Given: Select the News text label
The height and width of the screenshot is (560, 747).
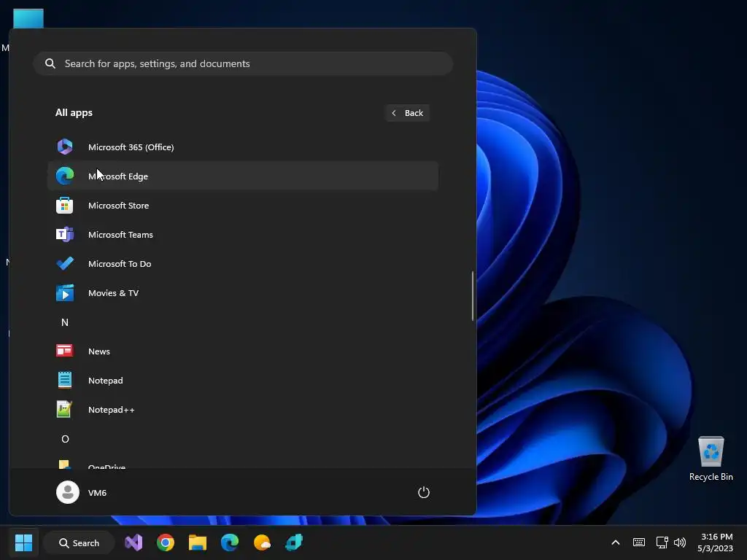Looking at the screenshot, I should point(99,351).
